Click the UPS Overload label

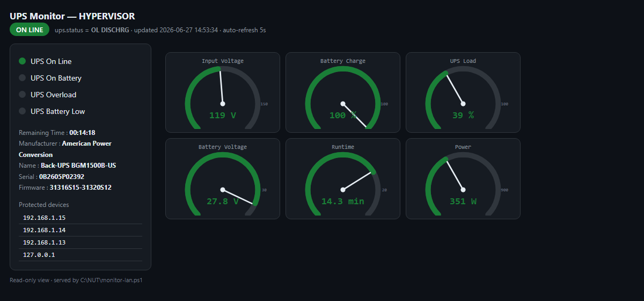[x=54, y=95]
